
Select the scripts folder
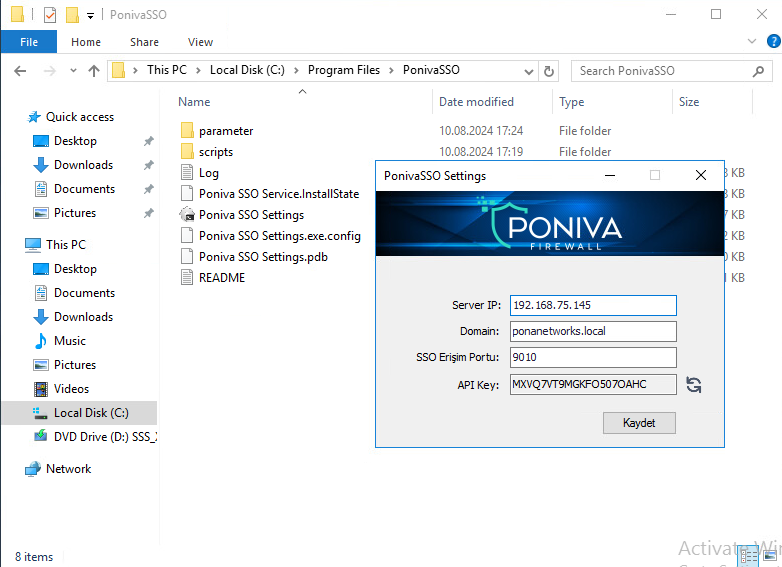pos(215,152)
